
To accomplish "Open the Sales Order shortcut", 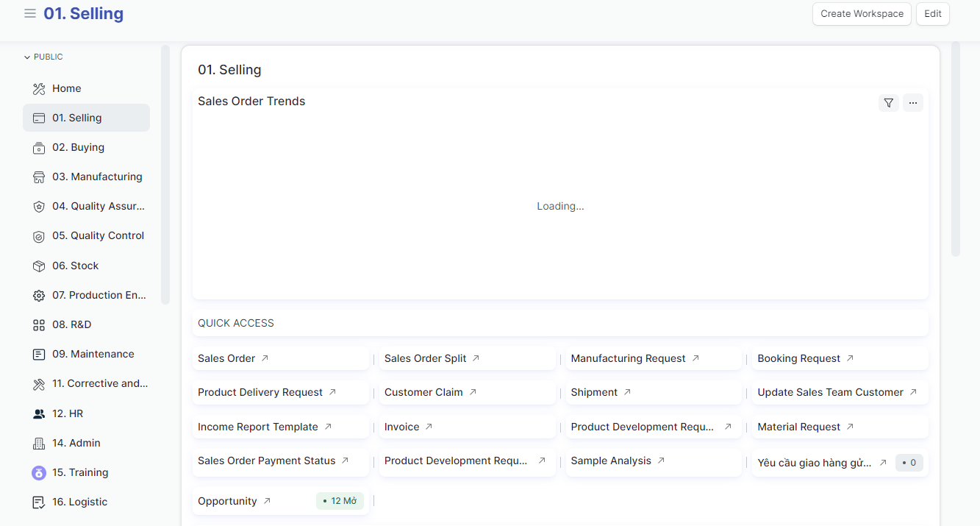I will [x=226, y=359].
